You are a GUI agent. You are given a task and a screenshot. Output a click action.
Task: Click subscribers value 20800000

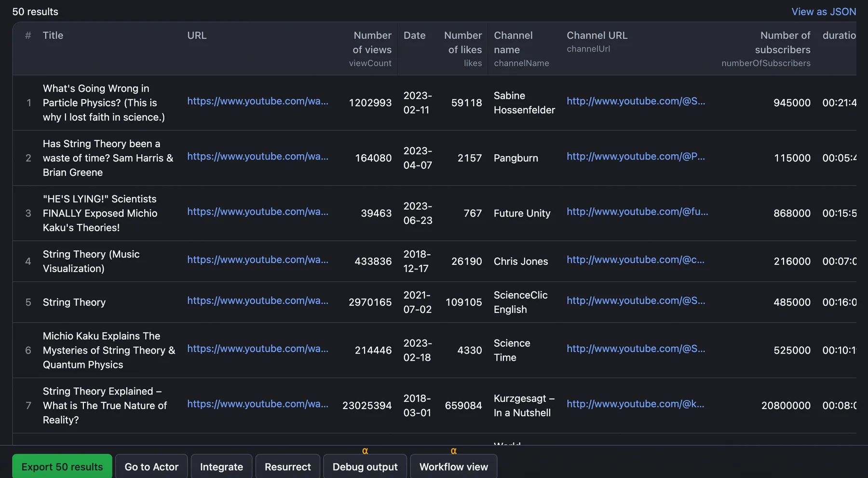point(786,406)
